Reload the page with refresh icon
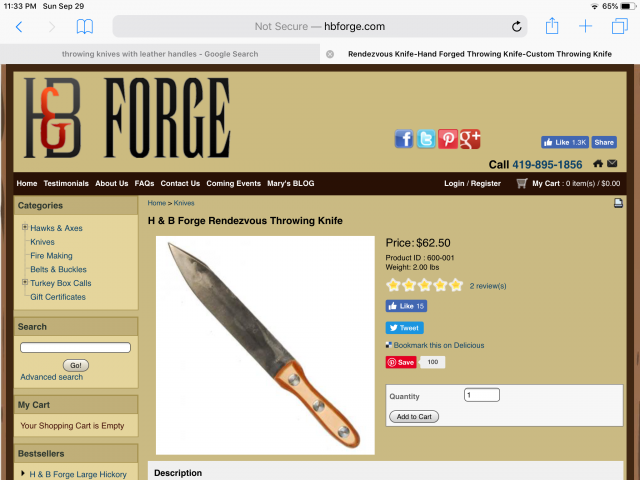 pyautogui.click(x=516, y=27)
